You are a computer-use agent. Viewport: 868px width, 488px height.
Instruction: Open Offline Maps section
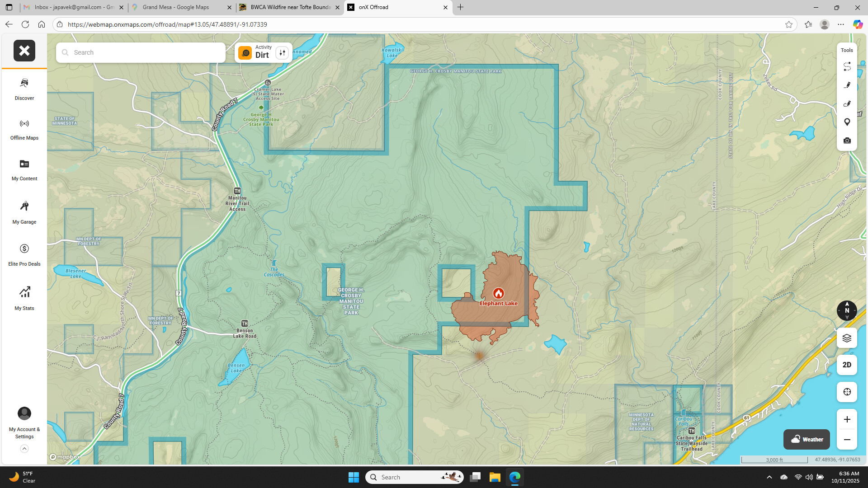pos(24,129)
